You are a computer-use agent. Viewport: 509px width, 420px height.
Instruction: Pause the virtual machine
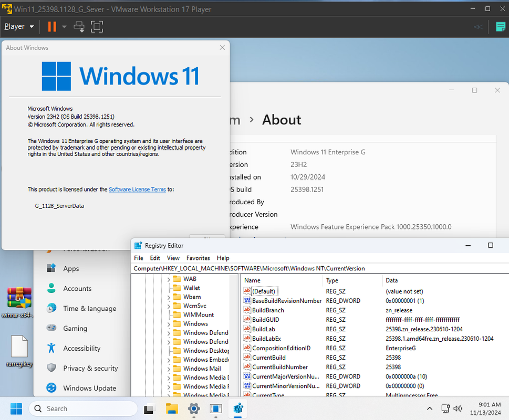click(52, 27)
